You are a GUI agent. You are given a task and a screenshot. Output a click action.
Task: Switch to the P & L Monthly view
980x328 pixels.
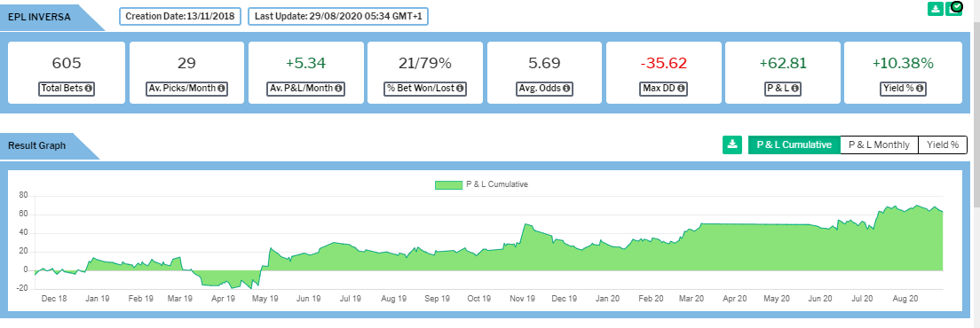(x=880, y=144)
